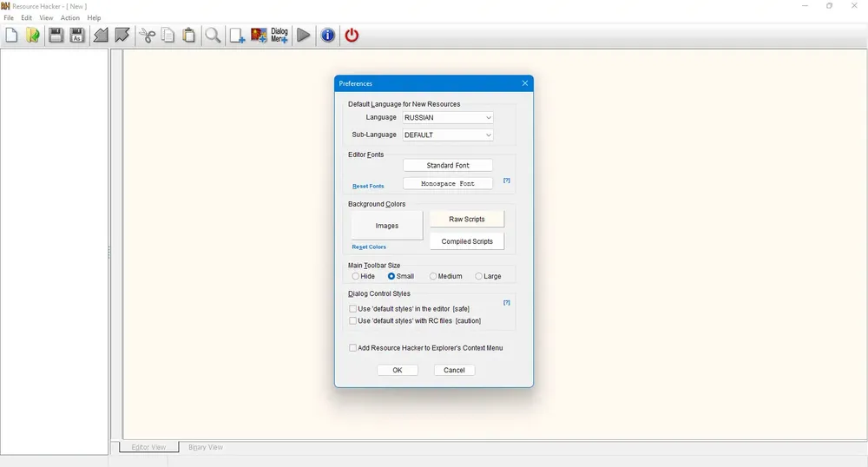Click the up-right arrow toolbar icon
Viewport: 868px width, 467px height.
[122, 36]
